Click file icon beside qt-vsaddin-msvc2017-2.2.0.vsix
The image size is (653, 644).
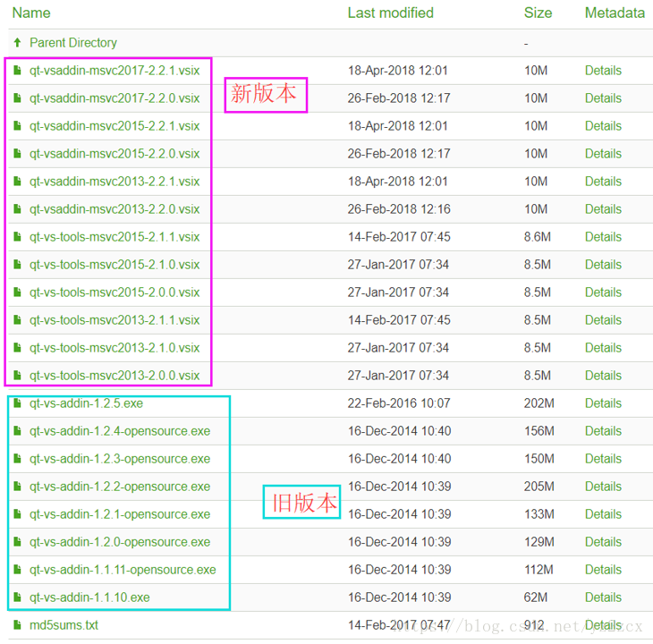pyautogui.click(x=18, y=97)
